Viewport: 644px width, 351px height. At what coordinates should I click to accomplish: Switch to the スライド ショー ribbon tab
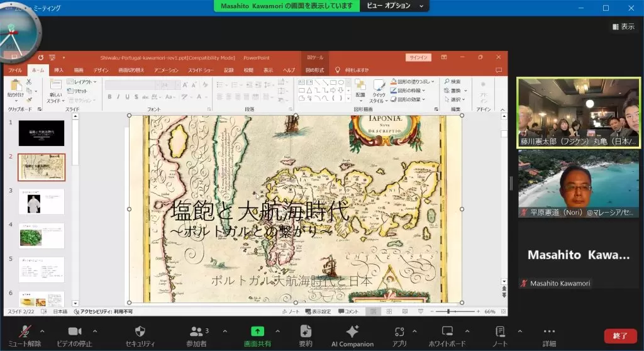pos(201,70)
